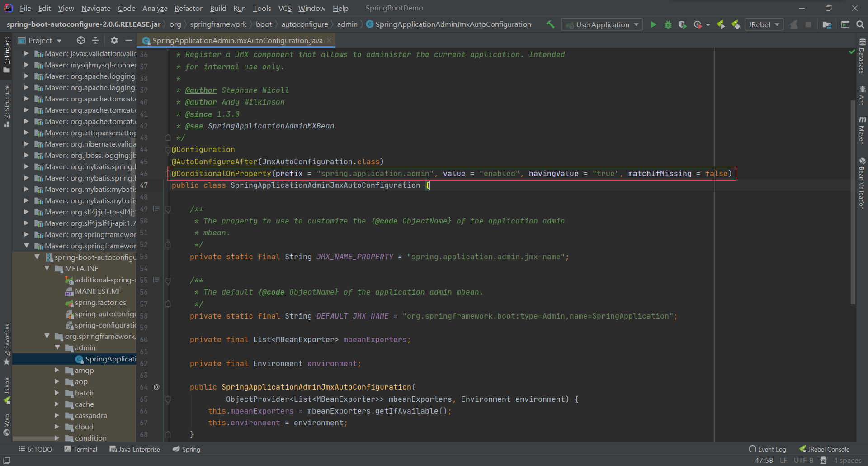Select spring.factories file in tree
This screenshot has width=868, height=466.
(100, 302)
